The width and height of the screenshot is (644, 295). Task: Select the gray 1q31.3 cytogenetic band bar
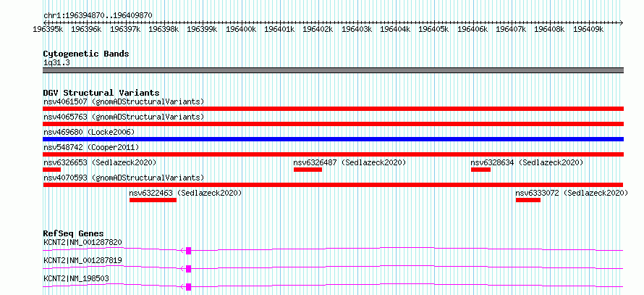pos(334,70)
